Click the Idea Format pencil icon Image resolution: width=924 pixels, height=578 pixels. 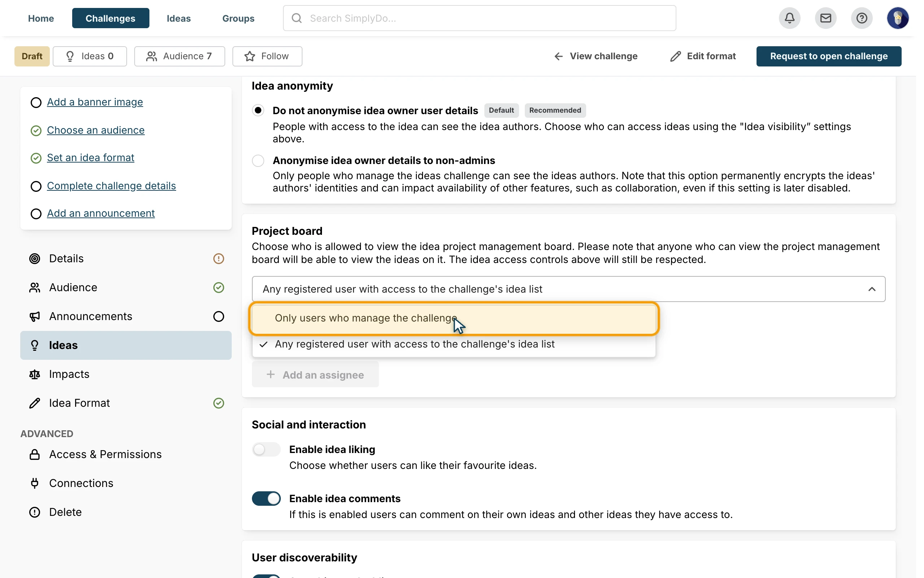[x=35, y=403]
